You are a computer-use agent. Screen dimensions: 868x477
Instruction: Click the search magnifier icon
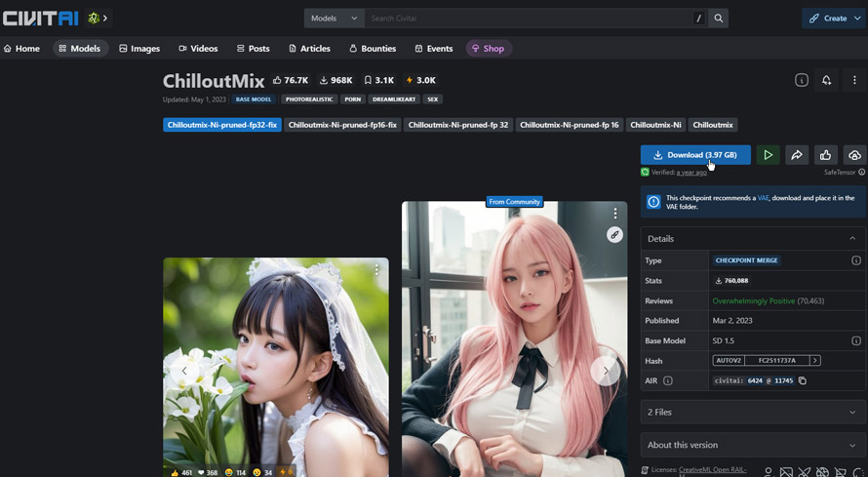pyautogui.click(x=719, y=19)
